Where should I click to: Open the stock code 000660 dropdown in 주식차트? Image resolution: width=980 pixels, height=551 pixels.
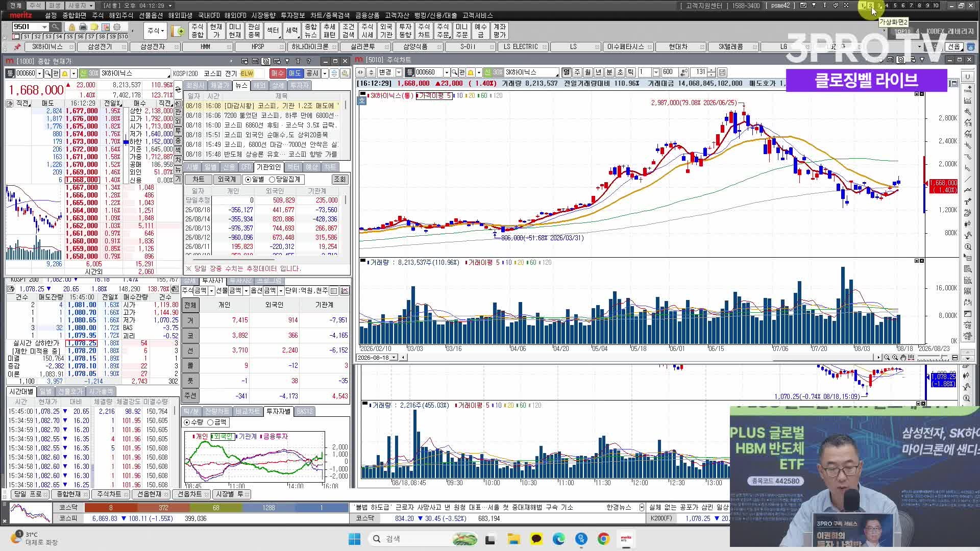tap(446, 72)
